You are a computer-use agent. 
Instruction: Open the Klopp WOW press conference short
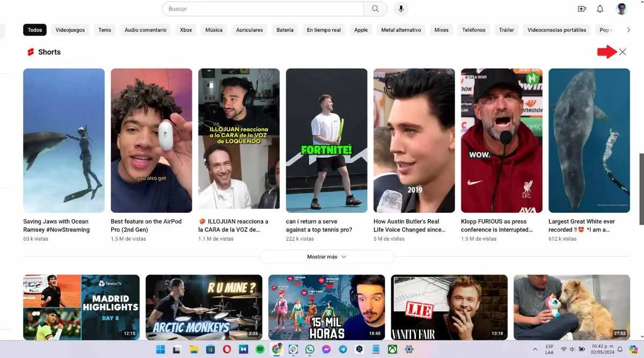(502, 140)
